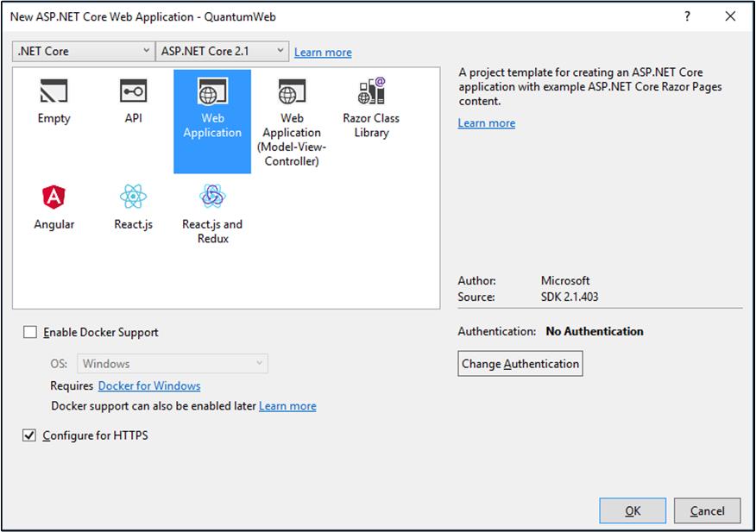Open the disabled OS Windows dropdown
Image resolution: width=756 pixels, height=532 pixels.
173,363
